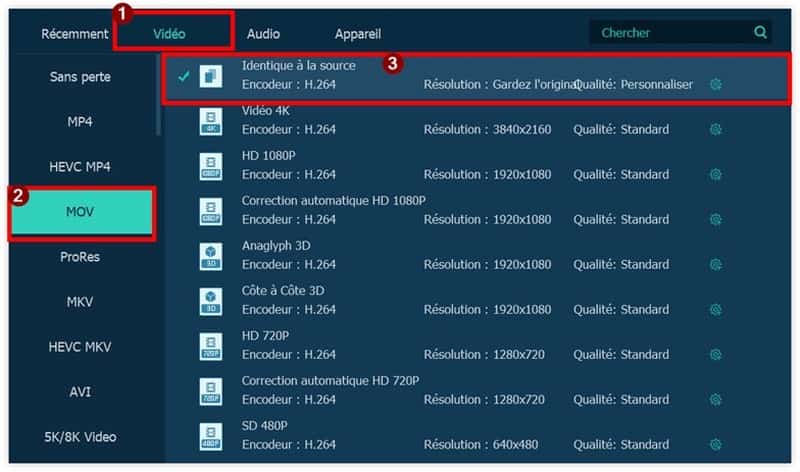Image resolution: width=800 pixels, height=472 pixels.
Task: Click the HD 720P preset icon
Action: coord(211,346)
